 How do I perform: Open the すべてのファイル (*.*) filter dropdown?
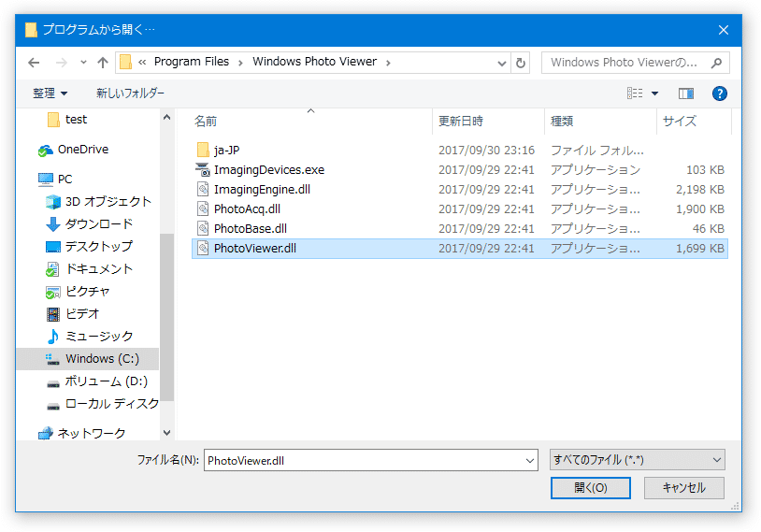(638, 460)
